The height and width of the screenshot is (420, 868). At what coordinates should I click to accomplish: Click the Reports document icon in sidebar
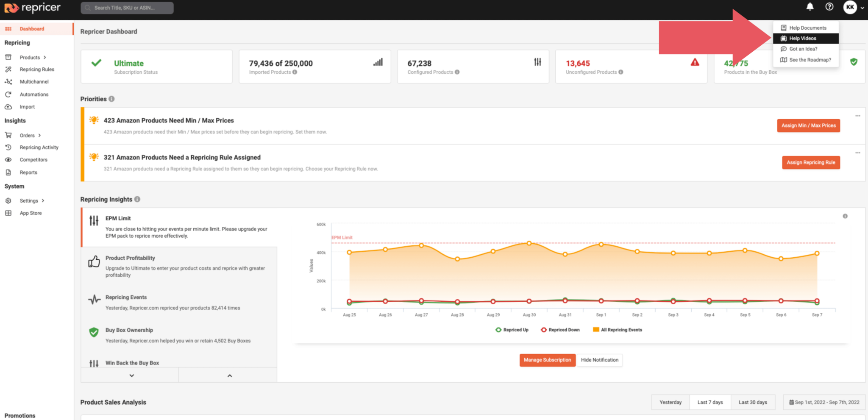(8, 172)
